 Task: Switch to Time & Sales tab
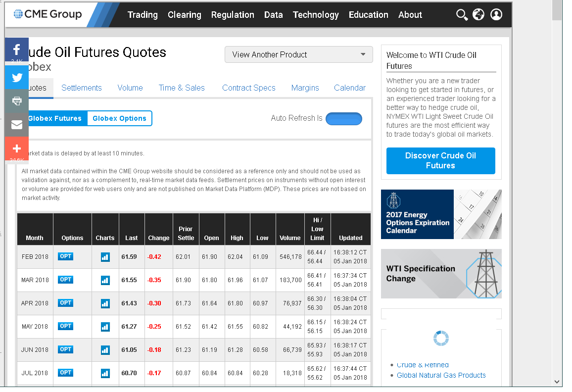coord(182,88)
